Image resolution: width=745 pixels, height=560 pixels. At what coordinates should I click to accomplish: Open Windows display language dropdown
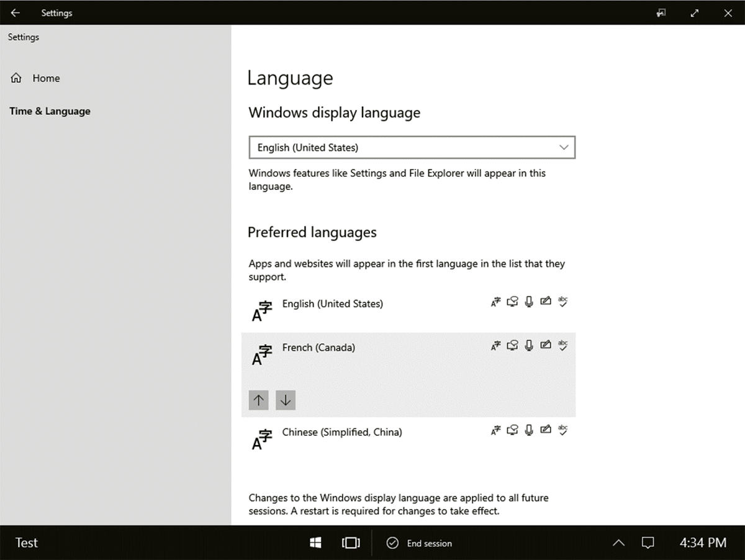tap(412, 148)
